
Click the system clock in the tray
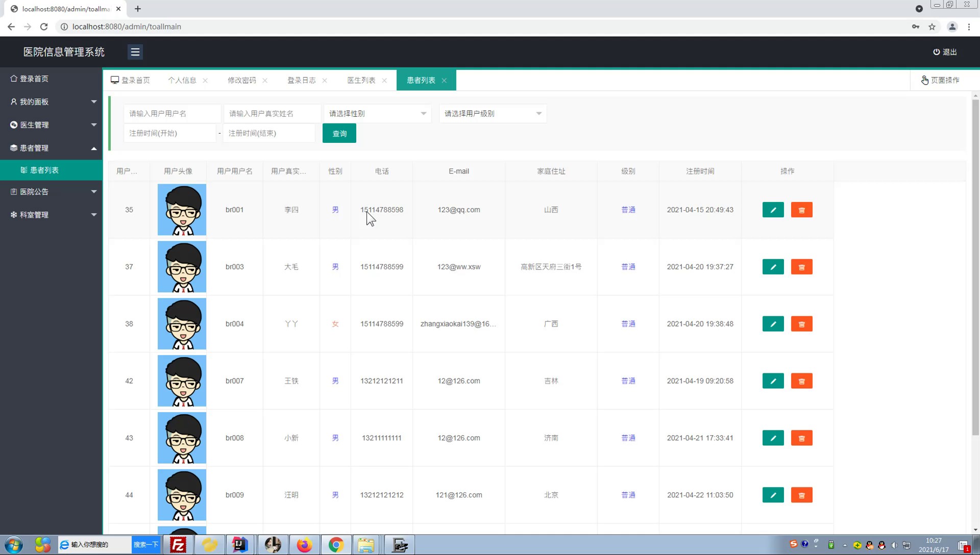(x=934, y=545)
